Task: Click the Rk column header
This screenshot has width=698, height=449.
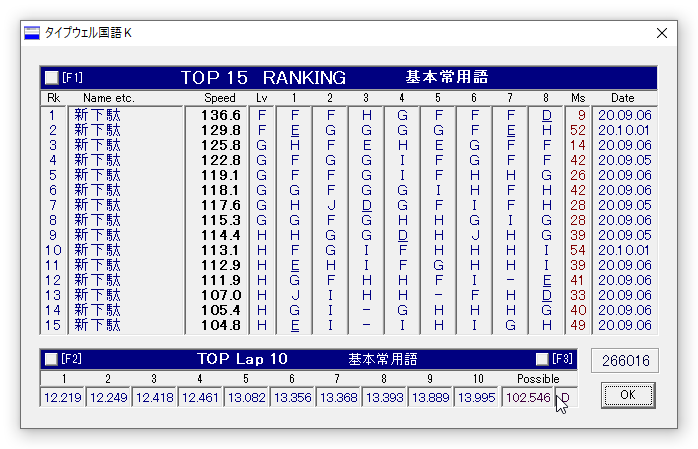Action: point(53,98)
